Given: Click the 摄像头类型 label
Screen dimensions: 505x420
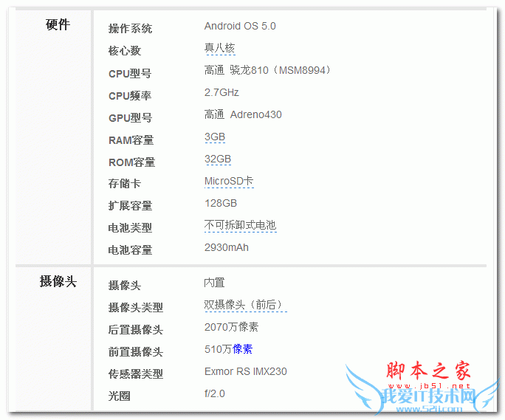Looking at the screenshot, I should [136, 307].
